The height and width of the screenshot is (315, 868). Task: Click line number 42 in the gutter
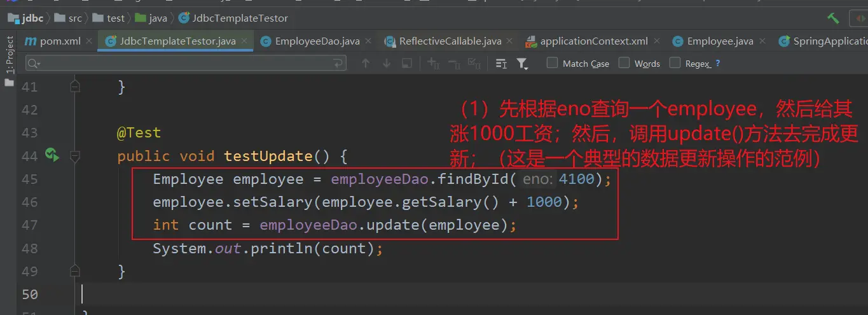pyautogui.click(x=29, y=109)
